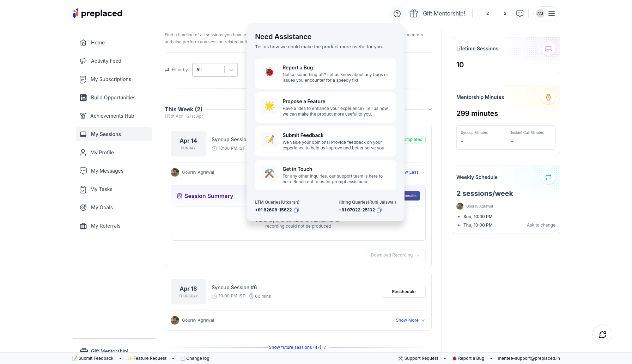Click Download Recording button
Viewport: 632px width, 364px height.
coord(395,255)
